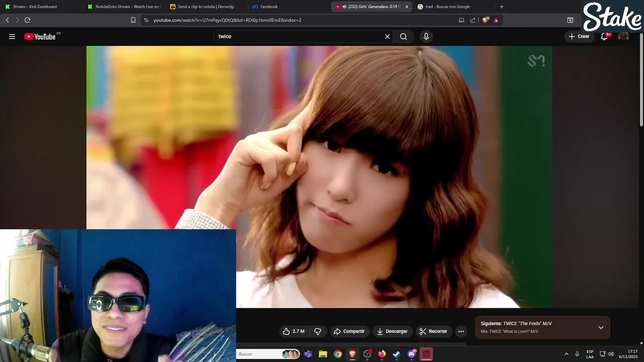
Task: Click the browser address bar URL
Action: point(227,20)
